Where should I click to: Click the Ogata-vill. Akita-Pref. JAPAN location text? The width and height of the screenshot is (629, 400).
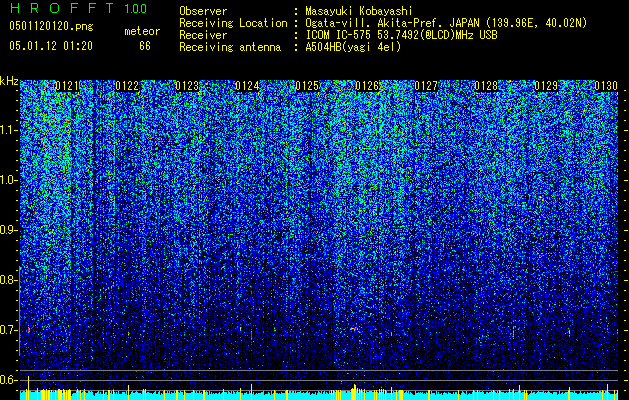(446, 23)
